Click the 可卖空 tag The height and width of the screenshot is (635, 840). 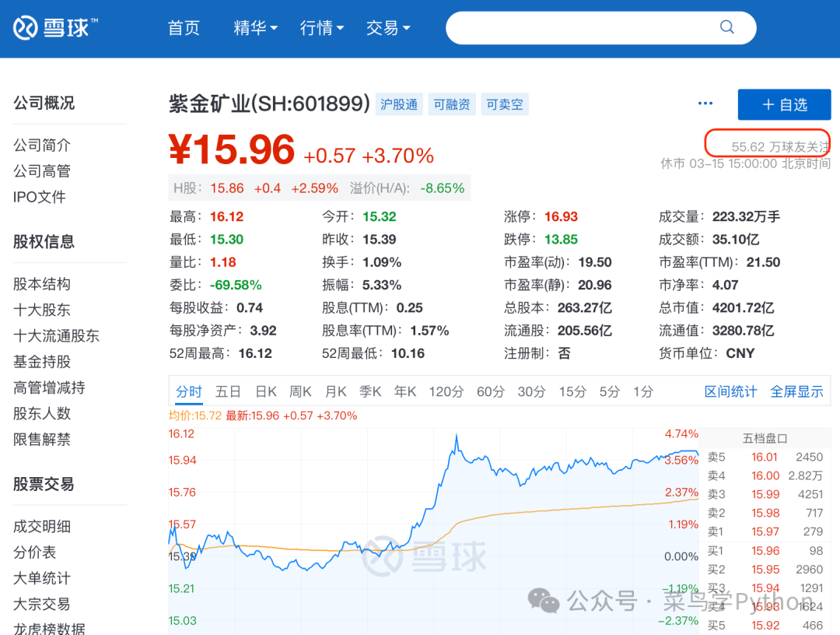(x=505, y=104)
